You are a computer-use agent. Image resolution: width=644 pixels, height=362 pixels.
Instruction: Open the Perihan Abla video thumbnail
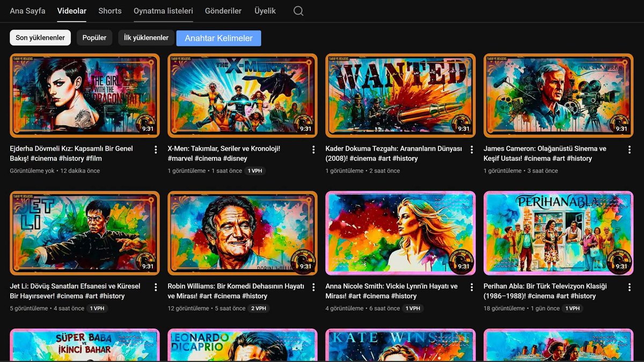point(558,233)
